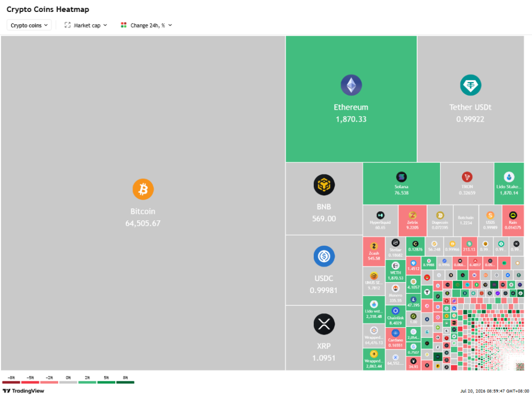Open the Zcash coin icon
This screenshot has width=532, height=398.
374,246
